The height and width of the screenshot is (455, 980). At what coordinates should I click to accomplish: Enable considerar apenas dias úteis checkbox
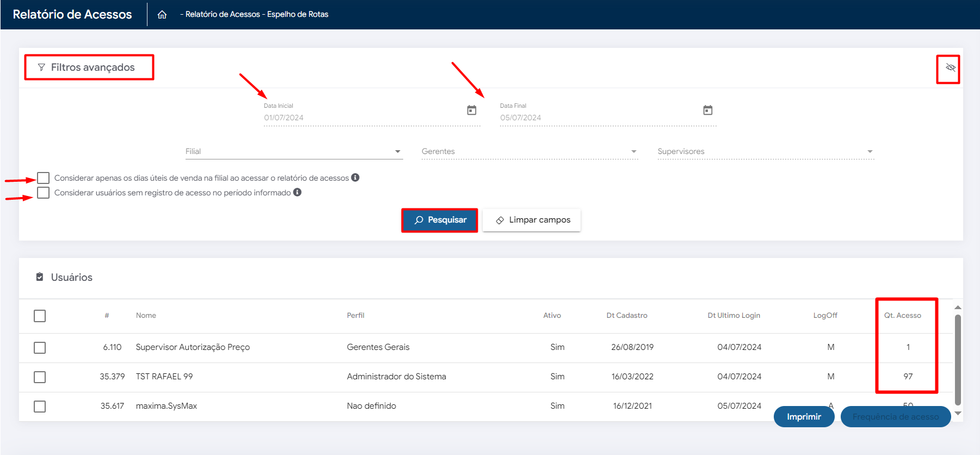tap(44, 178)
